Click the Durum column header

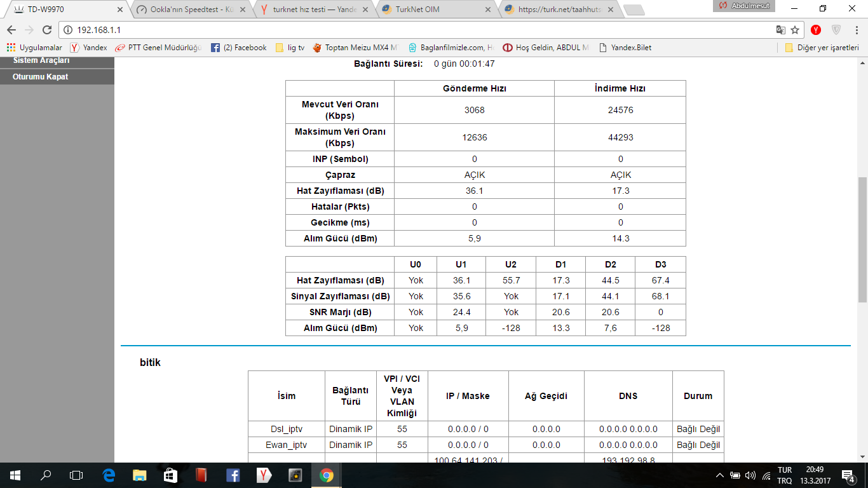pos(698,396)
